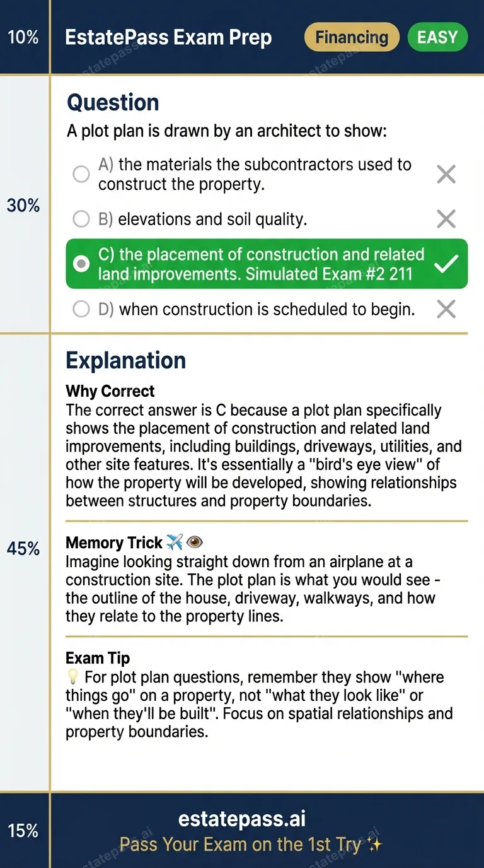Click the selected radio button for answer C
Image resolution: width=484 pixels, height=868 pixels.
(x=81, y=264)
